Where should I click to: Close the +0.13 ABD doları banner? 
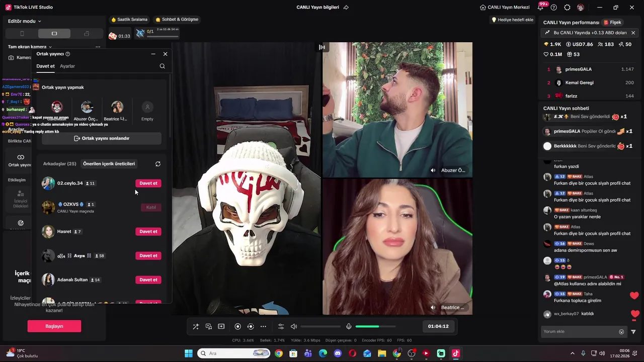tap(633, 33)
